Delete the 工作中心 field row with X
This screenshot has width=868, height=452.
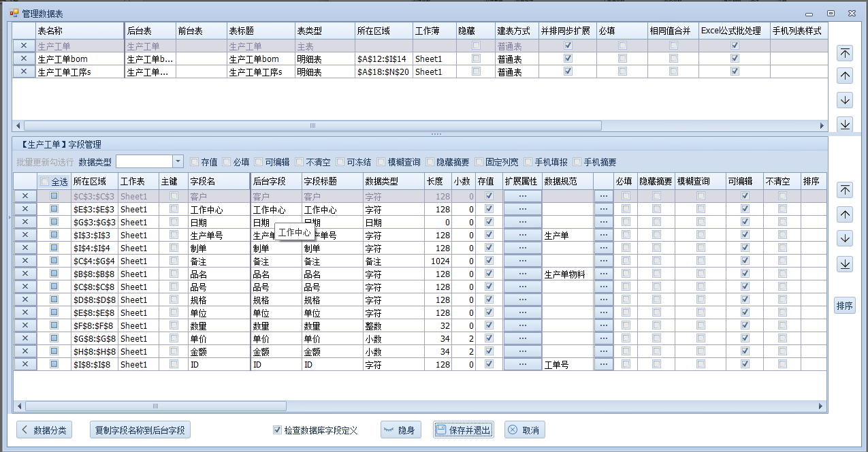25,209
